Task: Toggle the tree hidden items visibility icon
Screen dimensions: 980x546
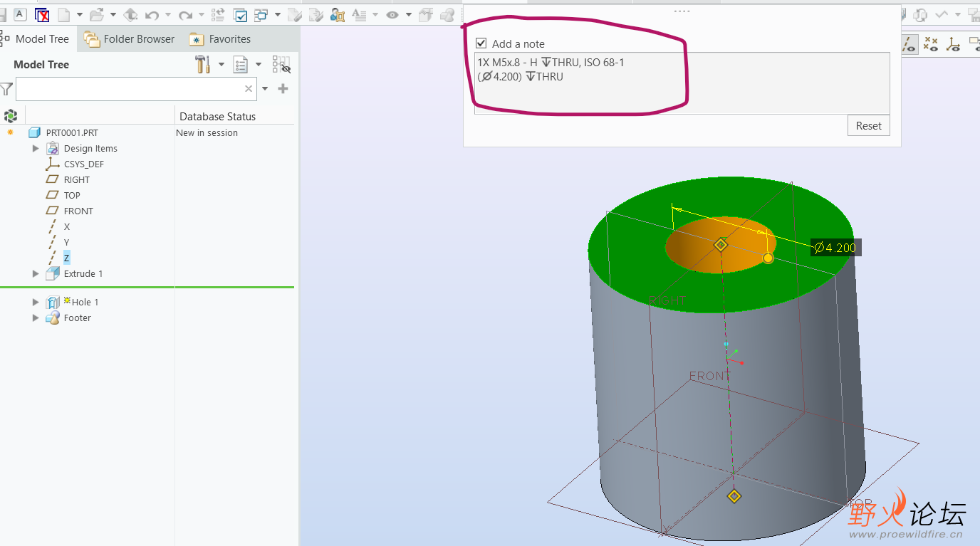Action: pos(282,65)
